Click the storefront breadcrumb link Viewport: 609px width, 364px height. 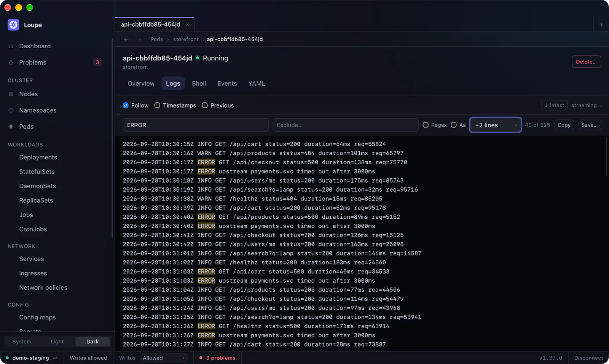(186, 39)
